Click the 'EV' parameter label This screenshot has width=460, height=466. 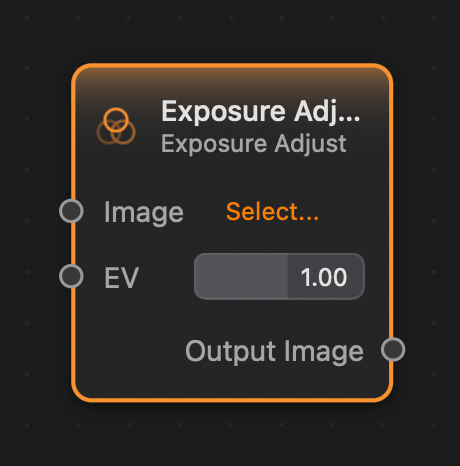coord(121,277)
